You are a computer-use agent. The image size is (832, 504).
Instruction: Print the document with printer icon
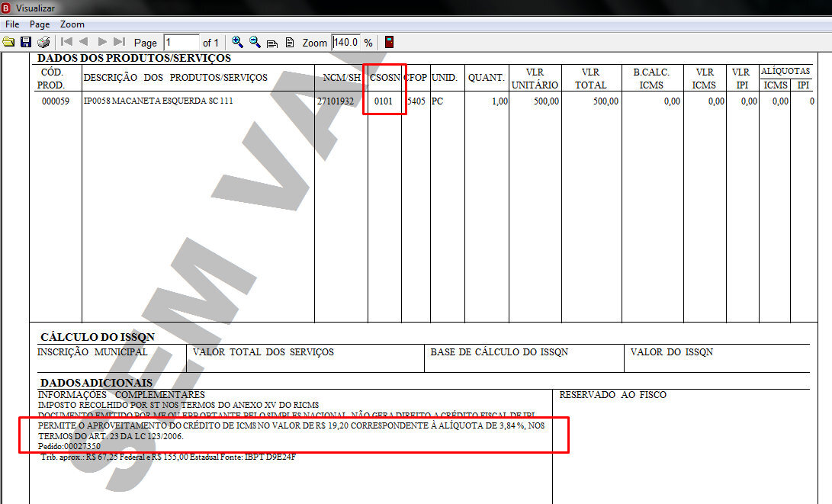(x=43, y=42)
